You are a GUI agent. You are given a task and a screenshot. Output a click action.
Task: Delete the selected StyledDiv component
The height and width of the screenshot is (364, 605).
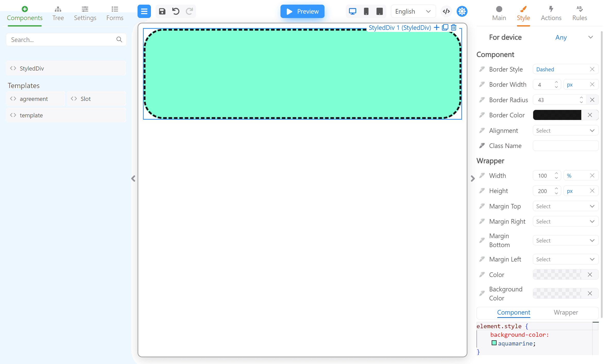click(x=454, y=27)
